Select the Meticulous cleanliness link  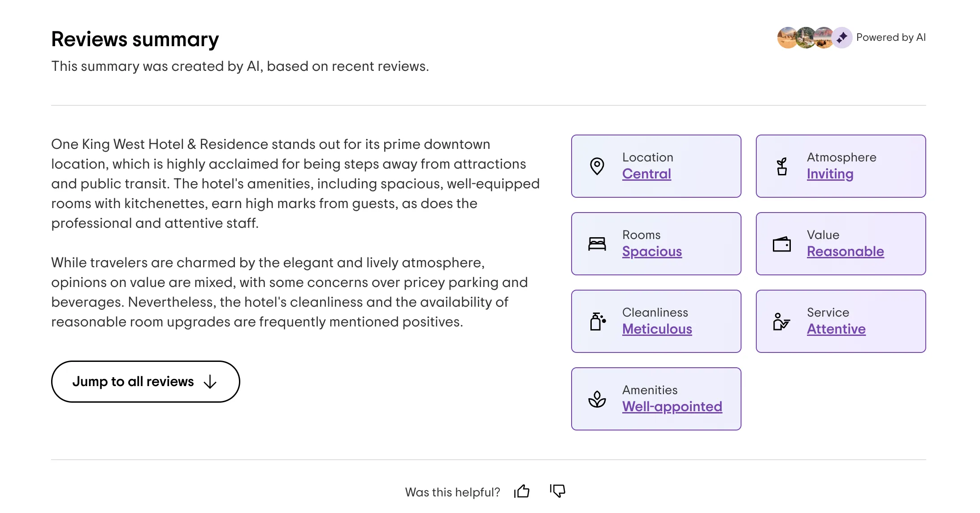[657, 329]
